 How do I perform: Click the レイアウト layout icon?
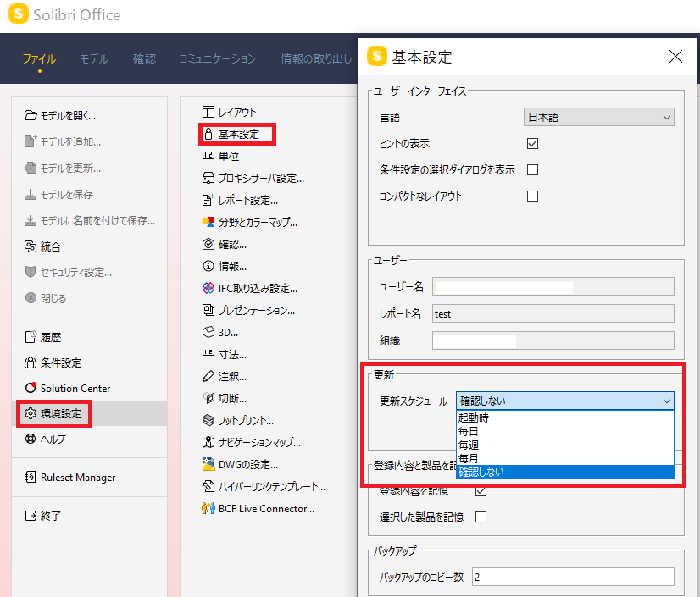(208, 112)
